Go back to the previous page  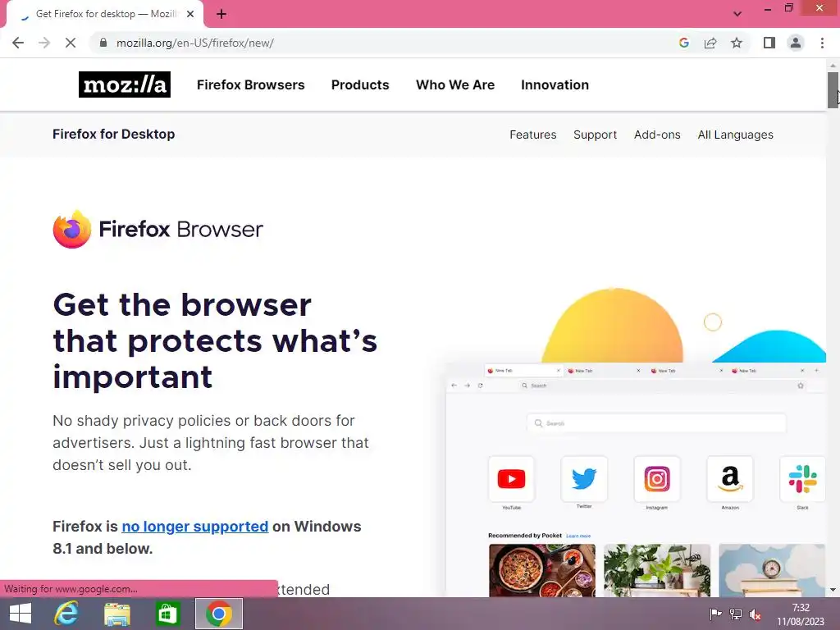pyautogui.click(x=18, y=43)
